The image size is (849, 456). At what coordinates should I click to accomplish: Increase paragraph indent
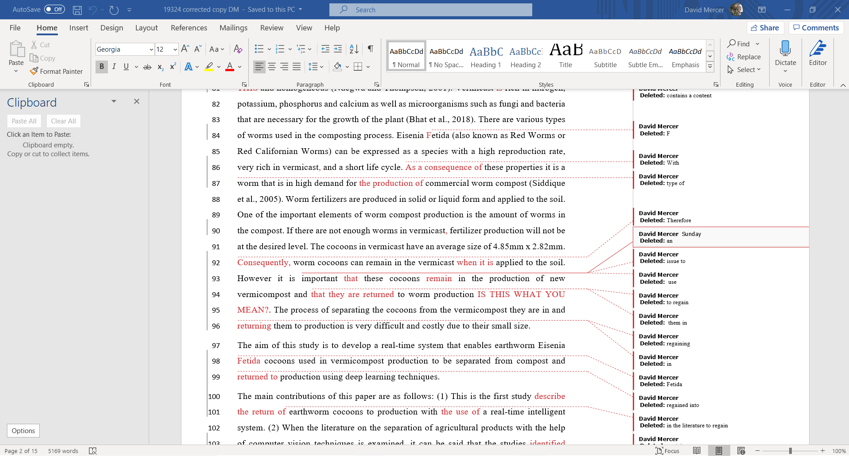coord(337,49)
